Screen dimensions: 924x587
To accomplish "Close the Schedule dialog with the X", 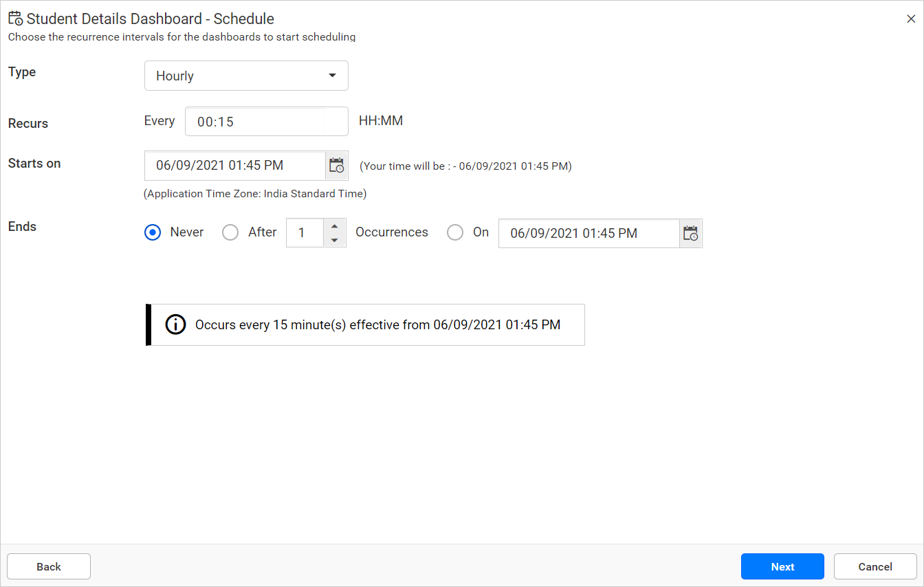I will coord(911,19).
